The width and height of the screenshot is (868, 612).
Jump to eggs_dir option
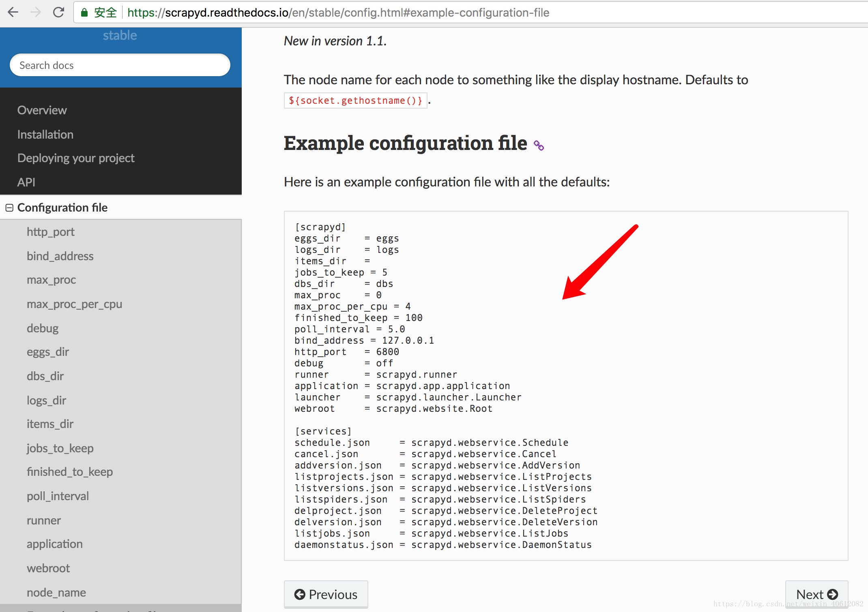(x=48, y=352)
